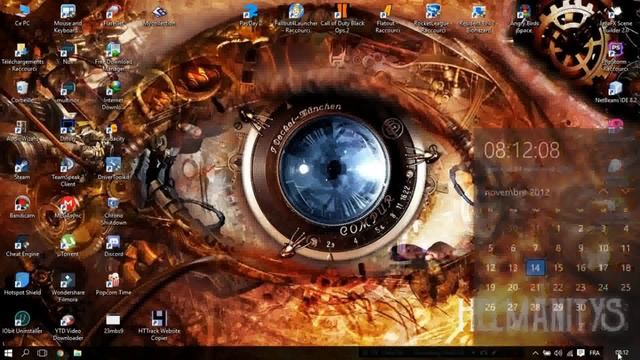
Task: Select highlighted date 14 in calendar
Action: pyautogui.click(x=535, y=268)
